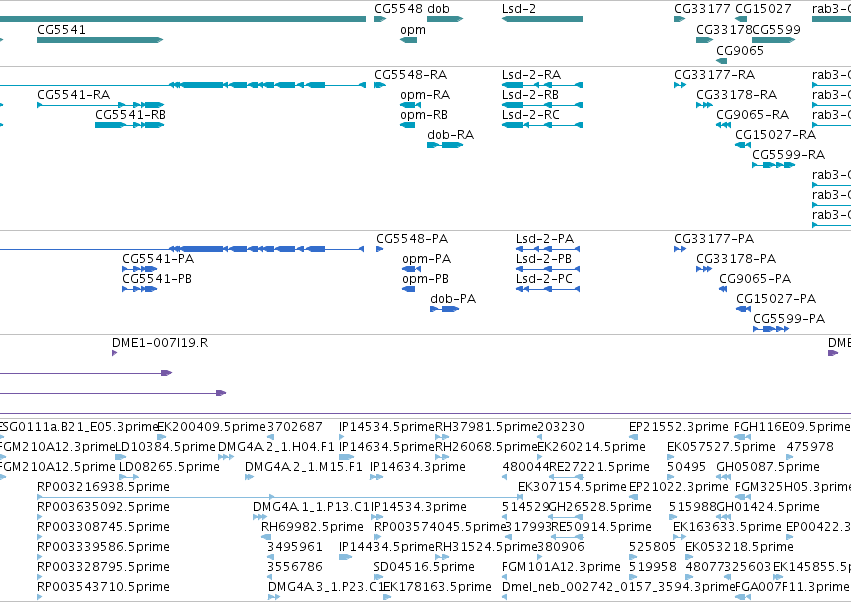Select the RP003328795.5prime EST label
The width and height of the screenshot is (851, 602).
click(x=103, y=567)
